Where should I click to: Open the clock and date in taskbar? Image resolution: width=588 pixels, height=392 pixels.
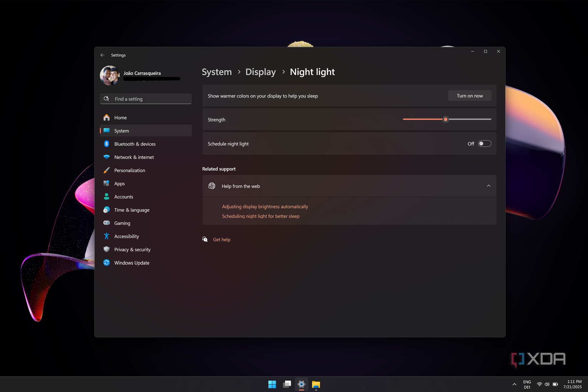(573, 384)
